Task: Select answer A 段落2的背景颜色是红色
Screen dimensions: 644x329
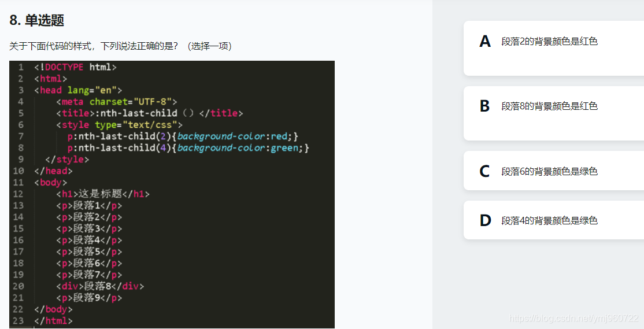Action: point(554,48)
